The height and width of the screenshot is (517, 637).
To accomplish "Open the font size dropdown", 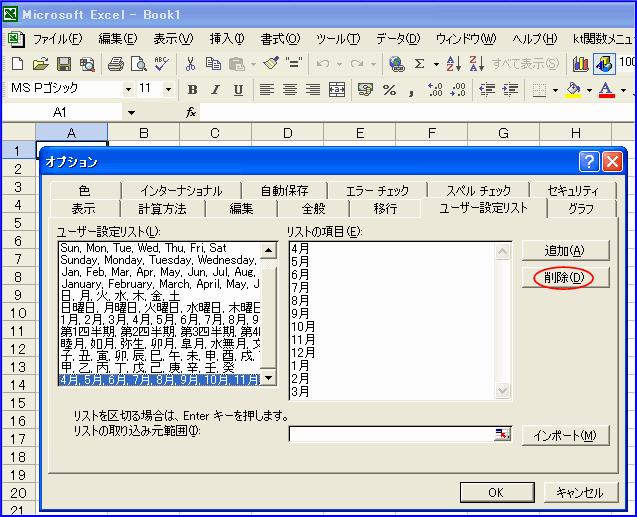I will click(168, 89).
